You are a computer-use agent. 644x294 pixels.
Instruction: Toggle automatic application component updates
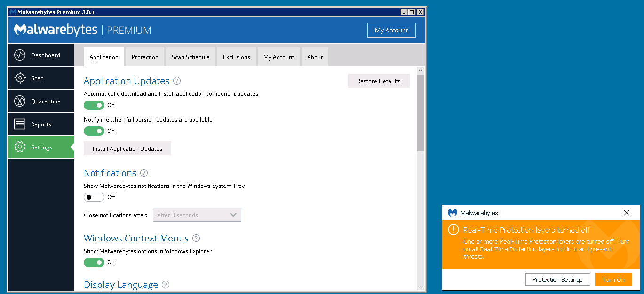(x=94, y=105)
